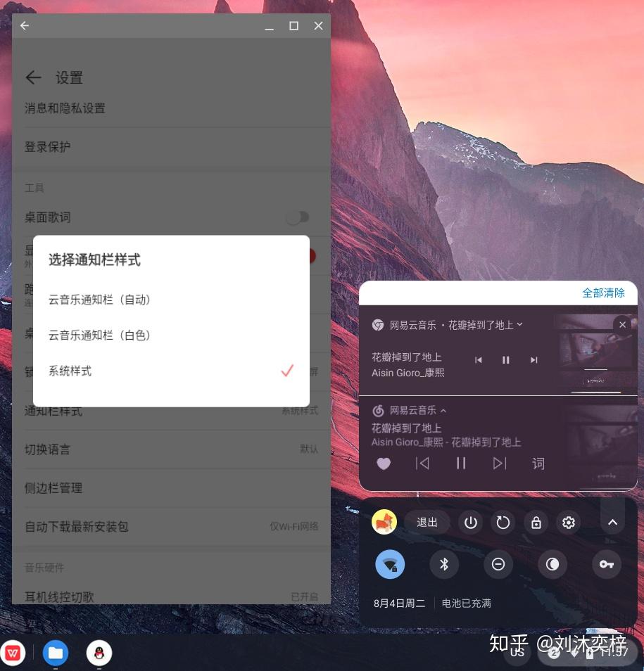The height and width of the screenshot is (671, 644).
Task: Collapse the quick settings panel
Action: point(612,522)
